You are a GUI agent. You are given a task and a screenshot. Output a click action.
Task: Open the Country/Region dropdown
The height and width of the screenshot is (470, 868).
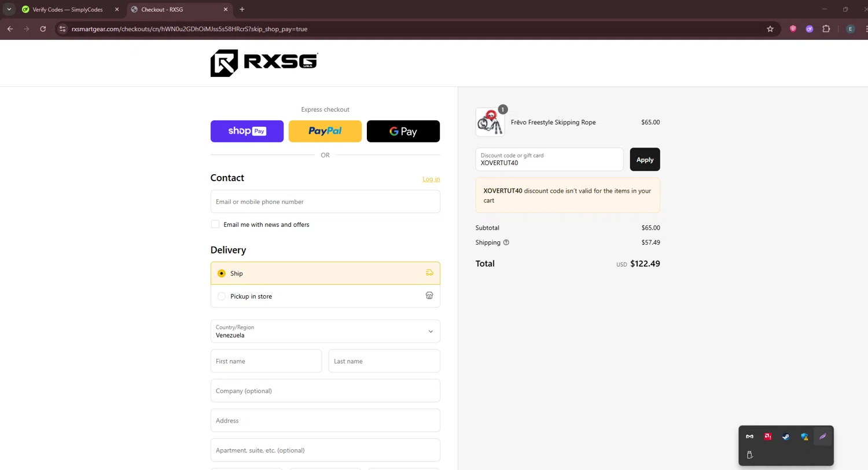pyautogui.click(x=325, y=331)
